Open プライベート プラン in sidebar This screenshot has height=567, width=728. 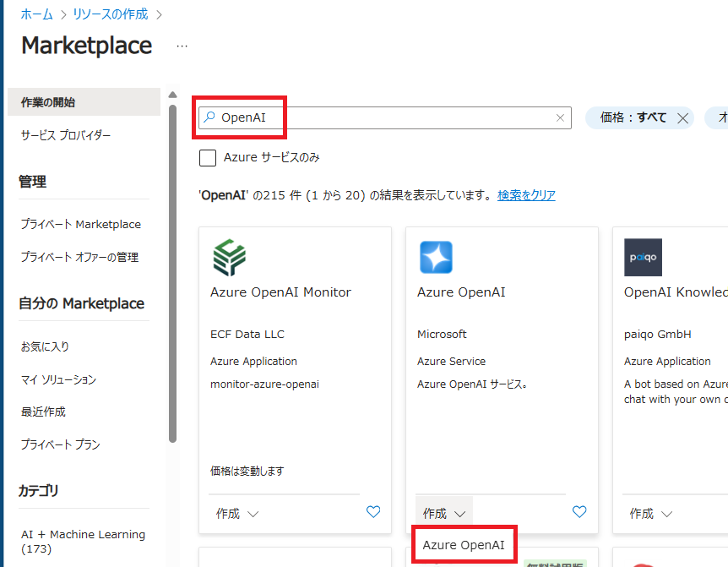tap(60, 444)
